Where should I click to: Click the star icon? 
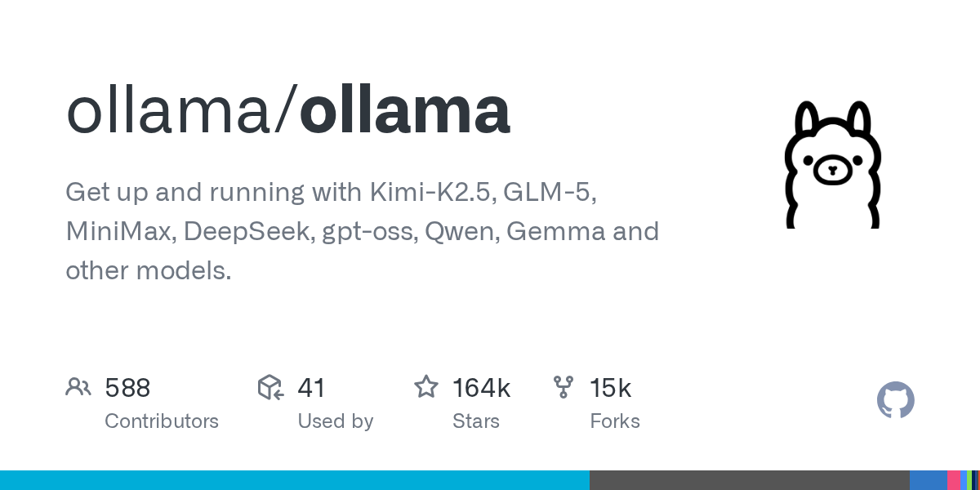coord(426,387)
